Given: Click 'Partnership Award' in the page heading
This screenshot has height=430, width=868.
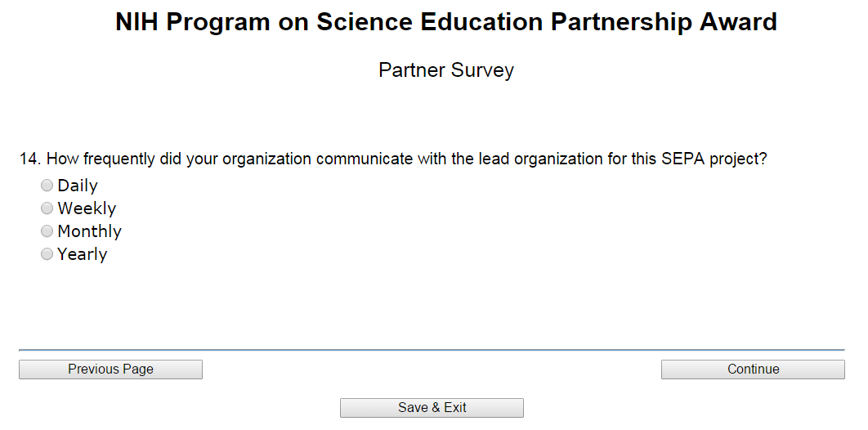Looking at the screenshot, I should click(x=664, y=22).
